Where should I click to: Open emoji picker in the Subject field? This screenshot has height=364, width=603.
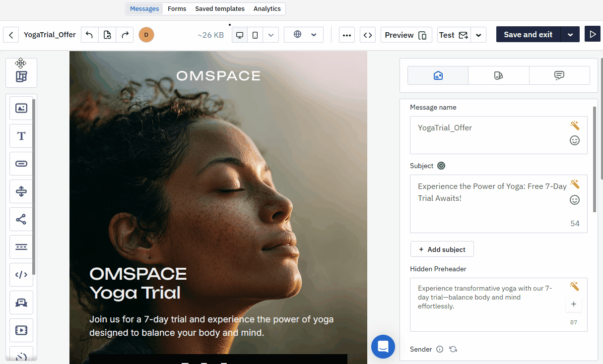point(575,200)
